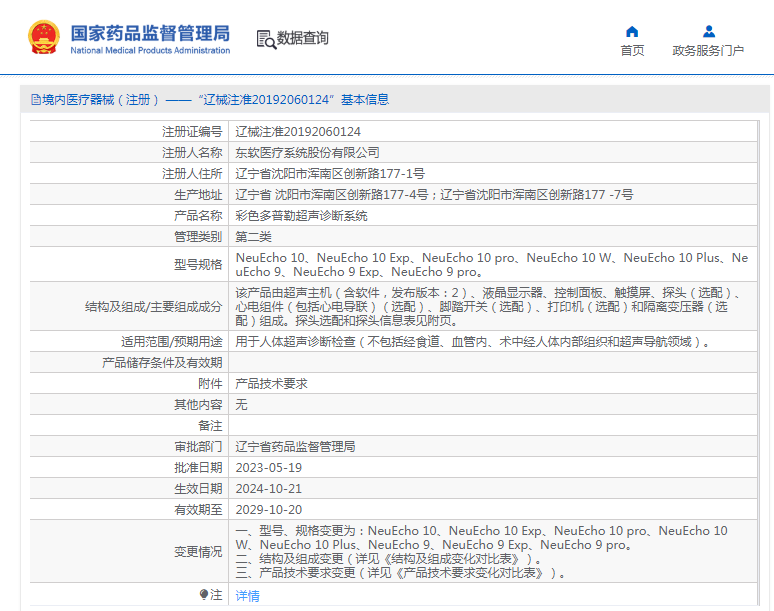774x611 pixels.
Task: Open 政务服务门户 portal link
Action: tap(708, 50)
